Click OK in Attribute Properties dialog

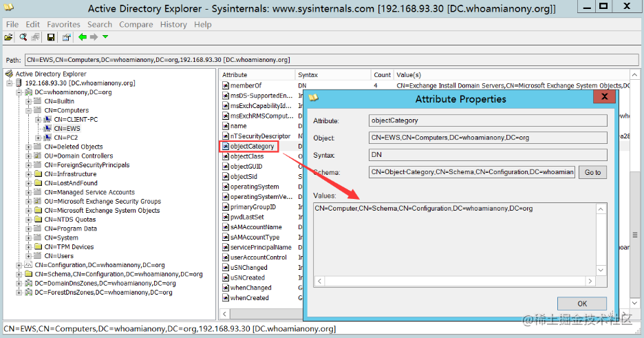click(581, 304)
